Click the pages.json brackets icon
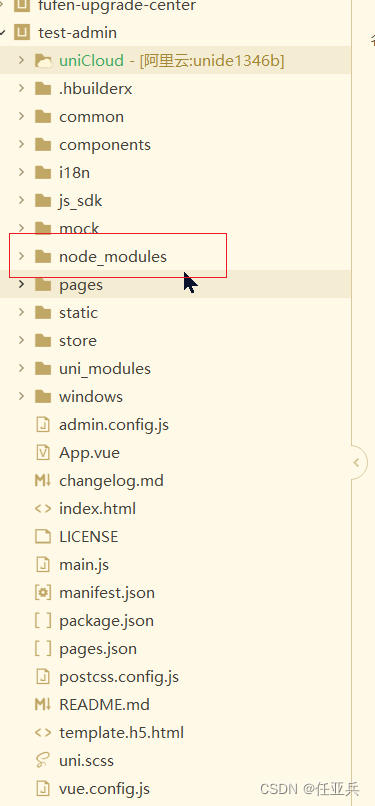 click(x=43, y=649)
